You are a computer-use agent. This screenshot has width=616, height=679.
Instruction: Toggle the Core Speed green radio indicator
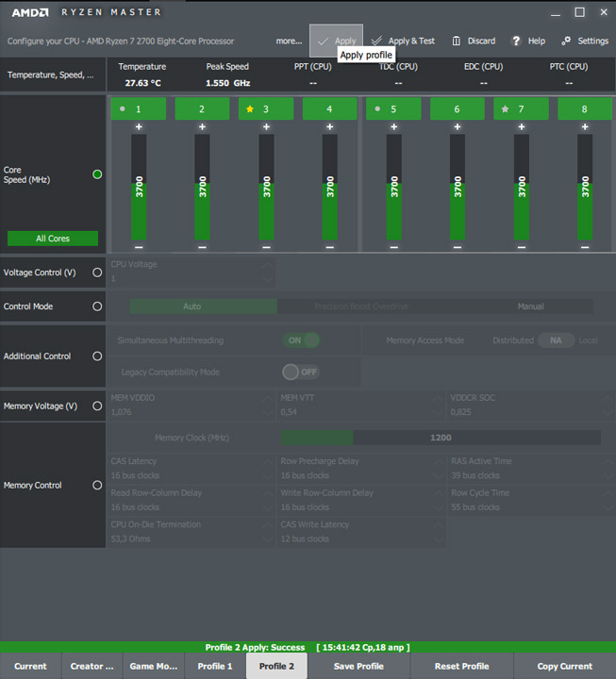coord(97,174)
